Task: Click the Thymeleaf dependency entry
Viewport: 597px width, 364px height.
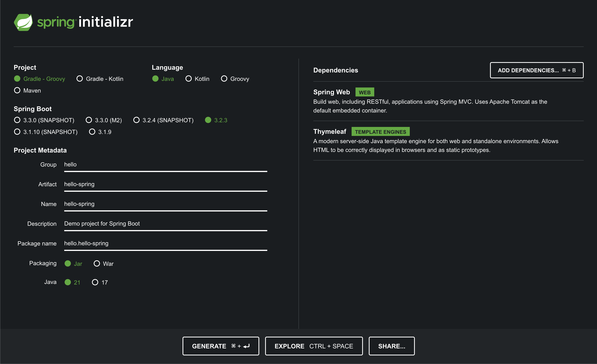Action: click(330, 132)
